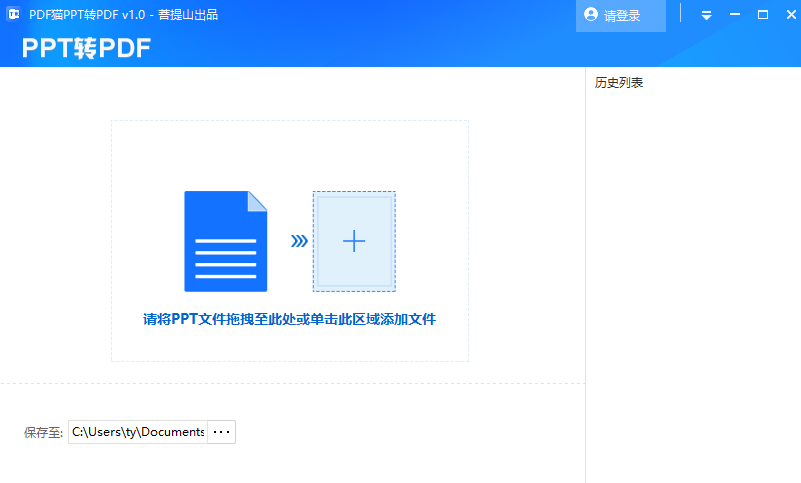This screenshot has width=801, height=483.
Task: Close the PDF猫 application window
Action: pyautogui.click(x=791, y=15)
